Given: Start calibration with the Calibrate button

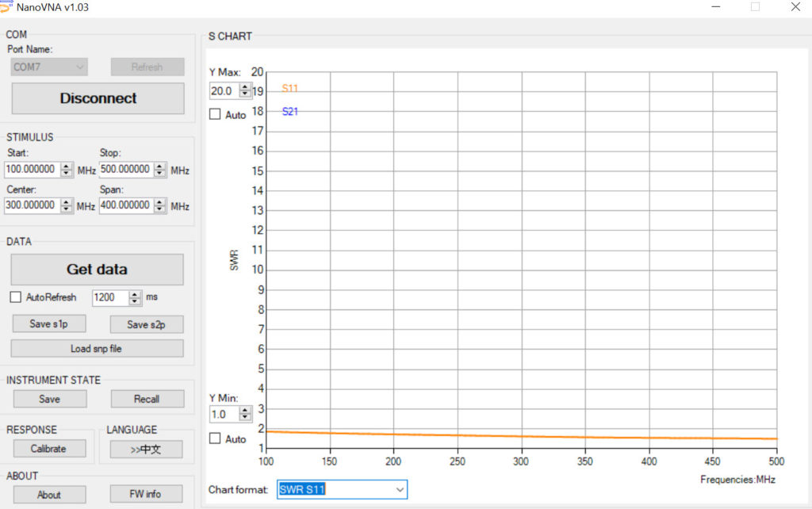Looking at the screenshot, I should (x=48, y=449).
